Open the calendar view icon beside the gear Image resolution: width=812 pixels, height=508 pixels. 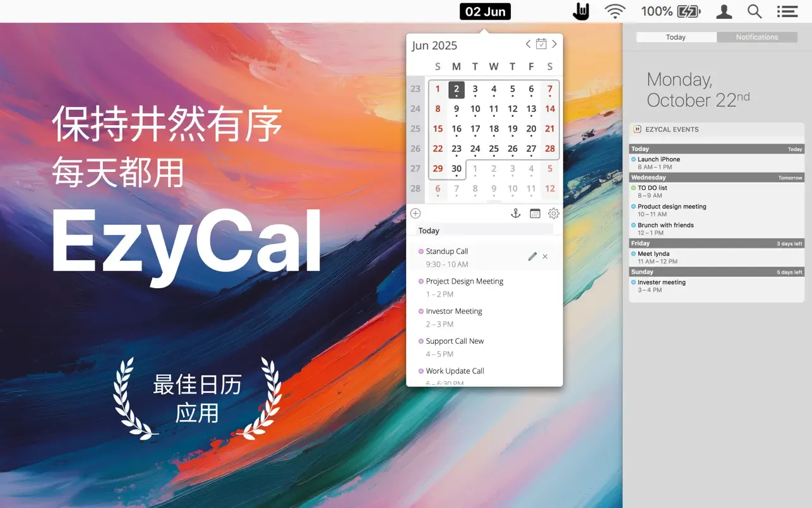point(535,214)
